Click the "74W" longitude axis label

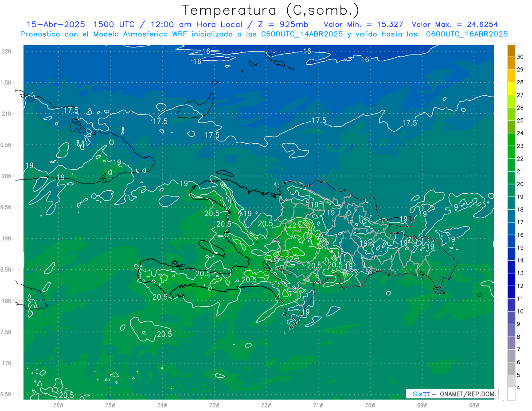pos(162,405)
